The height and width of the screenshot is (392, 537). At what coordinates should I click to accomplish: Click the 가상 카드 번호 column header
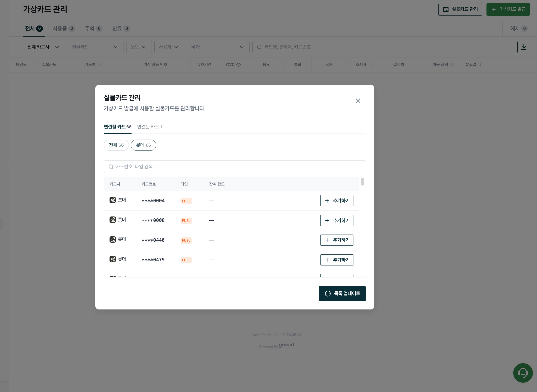point(155,64)
